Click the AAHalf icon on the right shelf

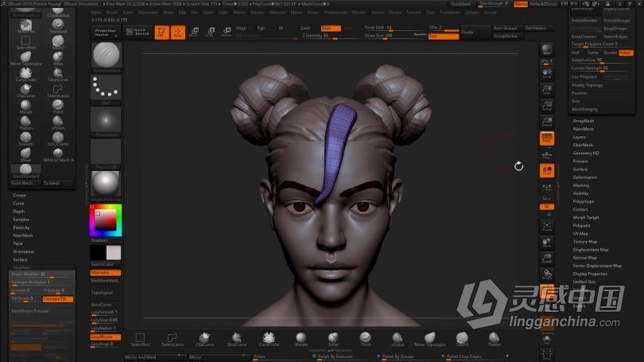(547, 122)
